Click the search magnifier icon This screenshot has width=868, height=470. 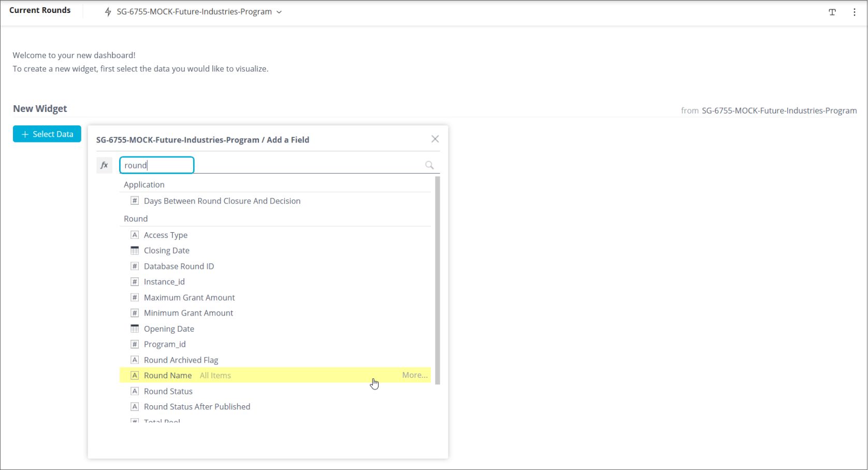[429, 165]
